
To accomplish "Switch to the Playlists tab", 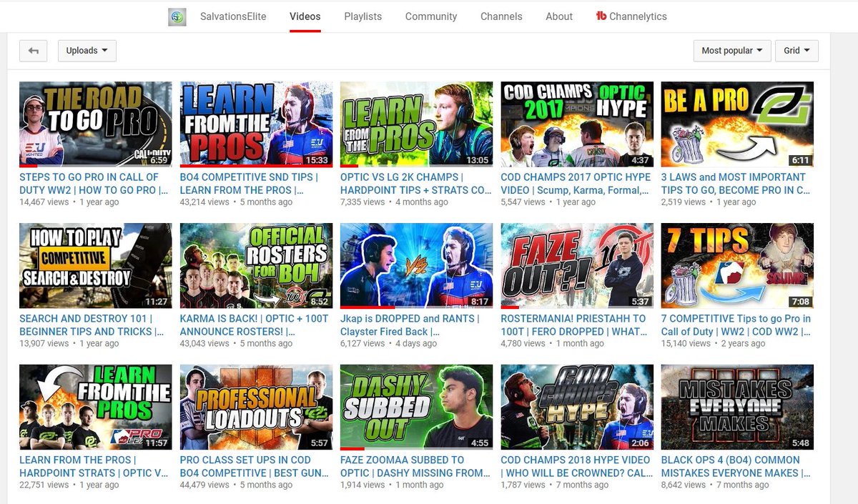I will (x=363, y=16).
